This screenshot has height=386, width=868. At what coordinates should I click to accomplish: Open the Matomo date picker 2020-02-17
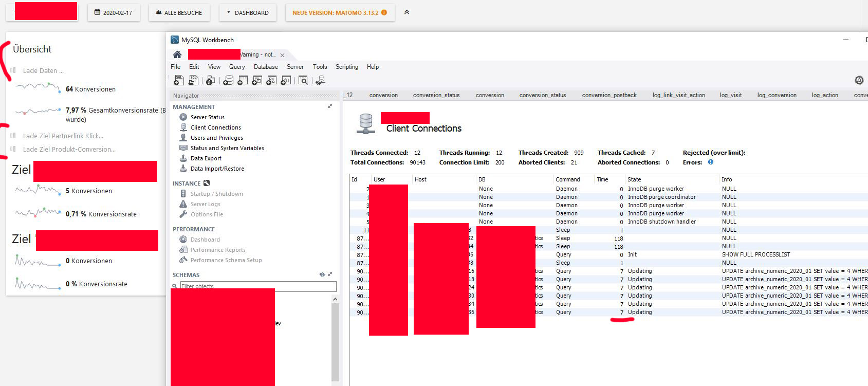114,13
